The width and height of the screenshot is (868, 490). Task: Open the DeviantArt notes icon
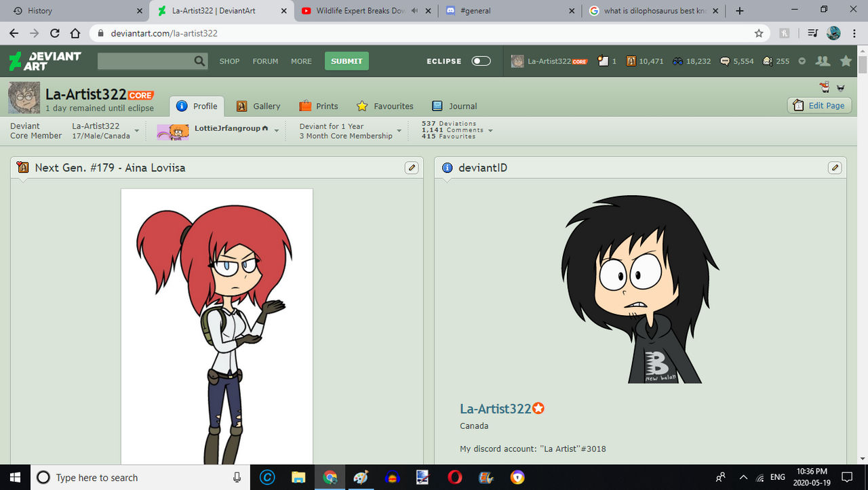click(604, 61)
